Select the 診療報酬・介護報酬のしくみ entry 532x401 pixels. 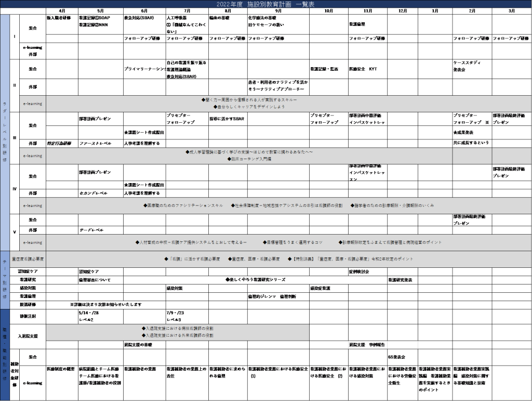(x=392, y=205)
